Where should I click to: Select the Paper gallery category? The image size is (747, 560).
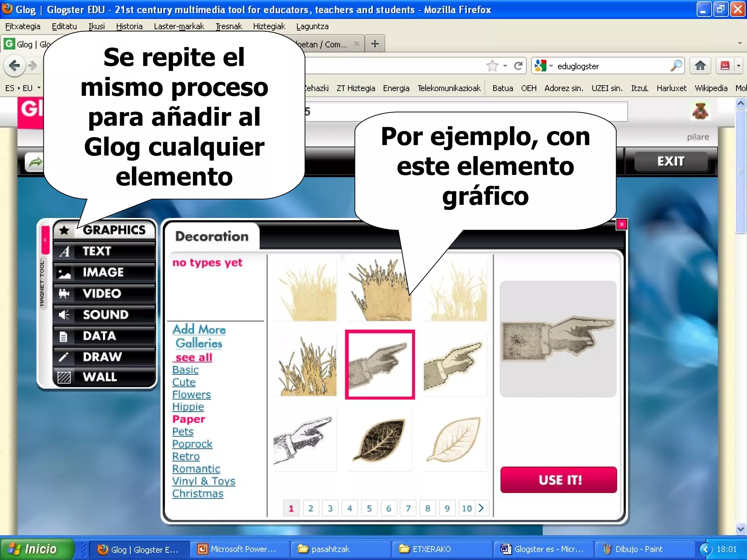[189, 419]
